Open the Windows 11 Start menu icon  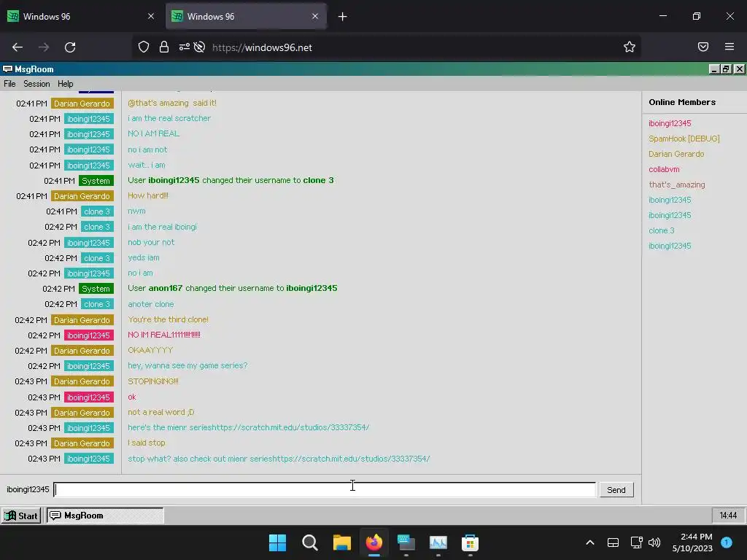click(x=277, y=542)
